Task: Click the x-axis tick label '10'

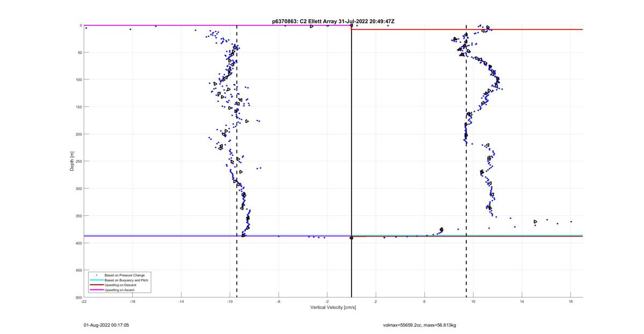Action: [x=473, y=302]
